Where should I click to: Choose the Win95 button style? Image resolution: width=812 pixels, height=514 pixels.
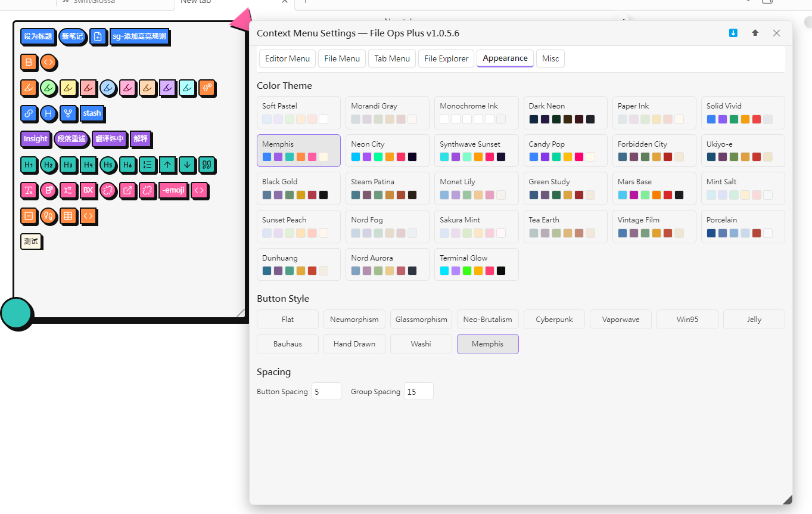coord(687,319)
